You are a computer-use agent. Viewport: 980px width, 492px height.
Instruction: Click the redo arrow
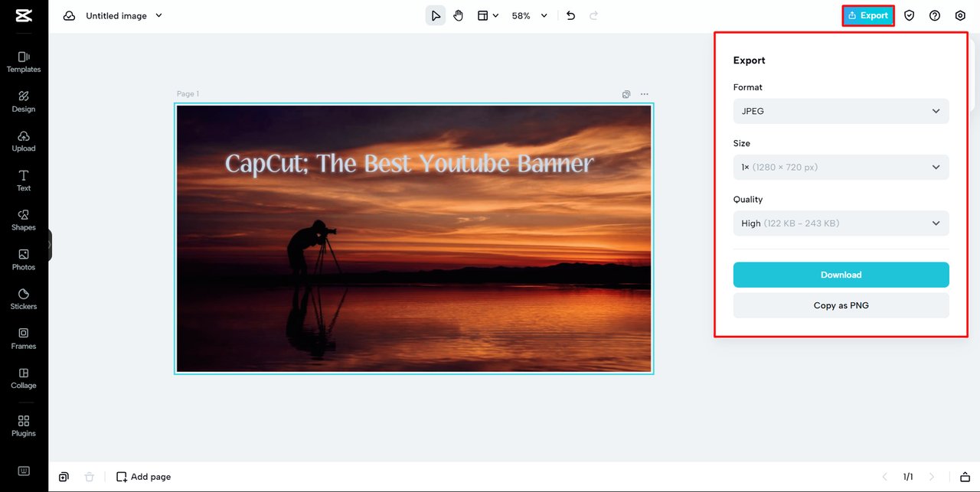click(593, 15)
